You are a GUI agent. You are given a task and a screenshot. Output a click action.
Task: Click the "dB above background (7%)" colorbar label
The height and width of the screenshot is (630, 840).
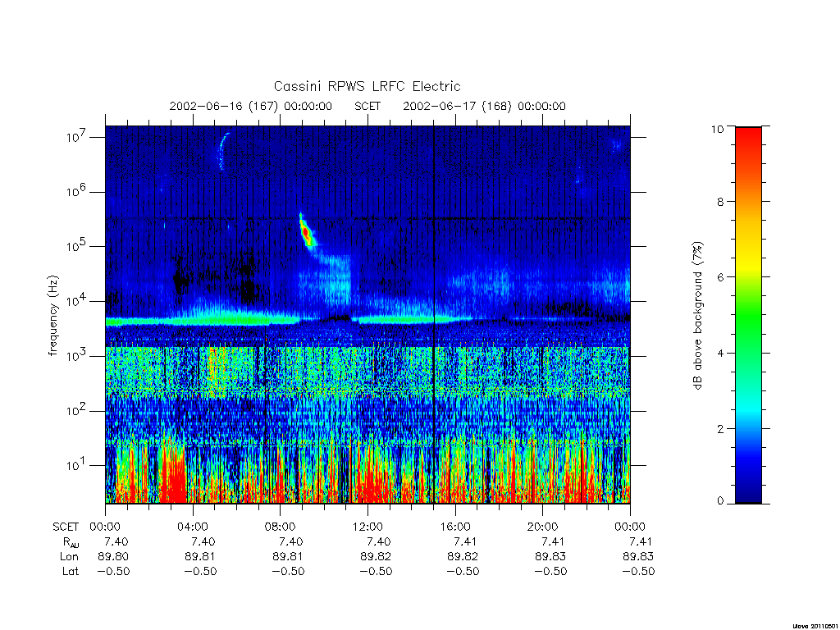697,316
